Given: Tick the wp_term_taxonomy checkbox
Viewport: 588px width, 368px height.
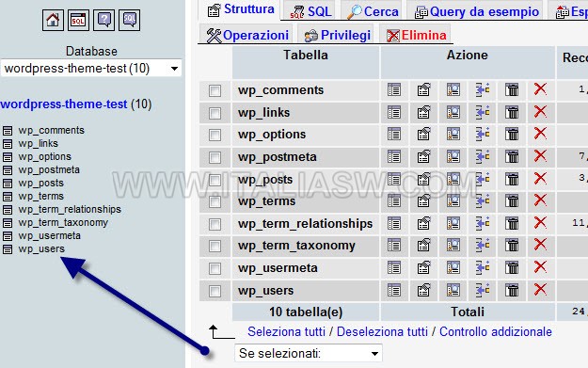Looking at the screenshot, I should point(215,246).
